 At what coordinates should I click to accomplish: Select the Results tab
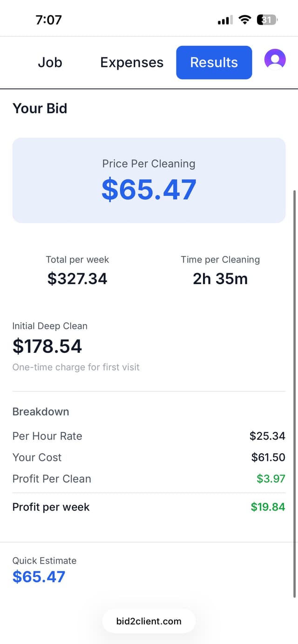[214, 62]
